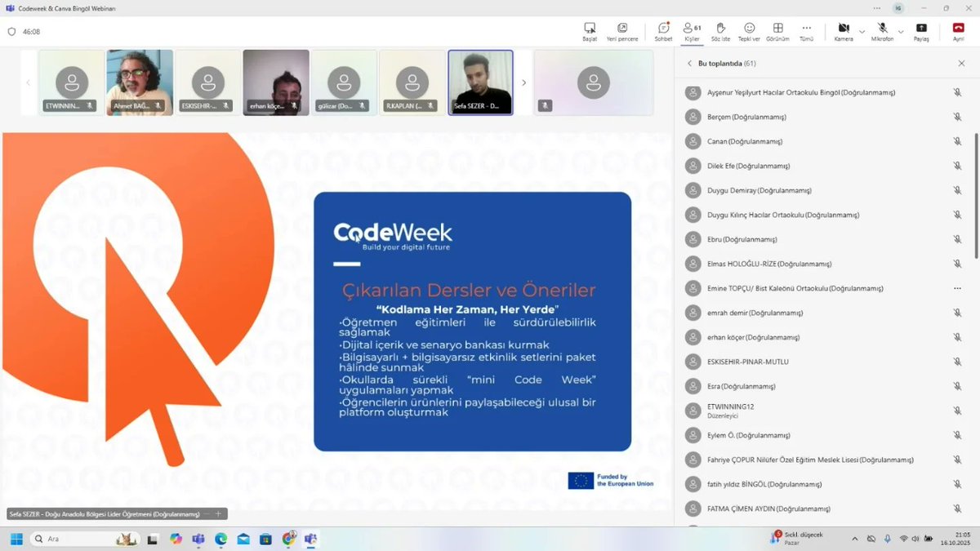Open the Mail app from taskbar

point(243,539)
